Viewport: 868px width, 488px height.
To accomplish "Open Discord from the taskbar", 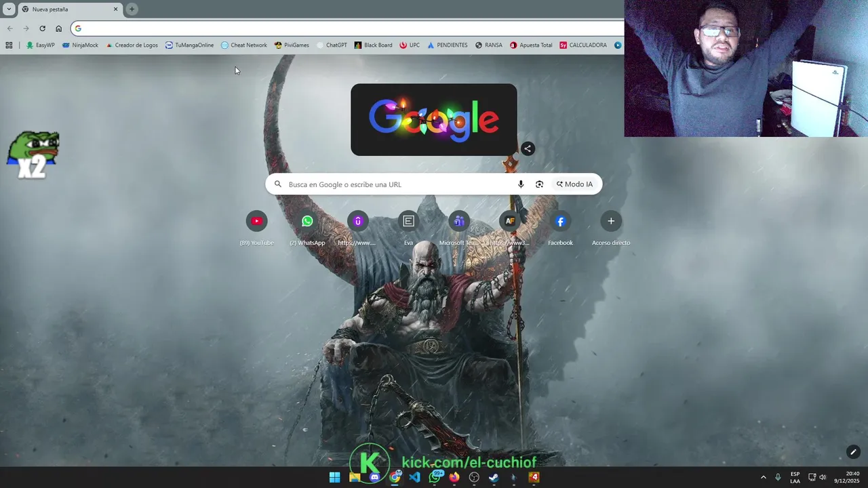I will [x=374, y=477].
